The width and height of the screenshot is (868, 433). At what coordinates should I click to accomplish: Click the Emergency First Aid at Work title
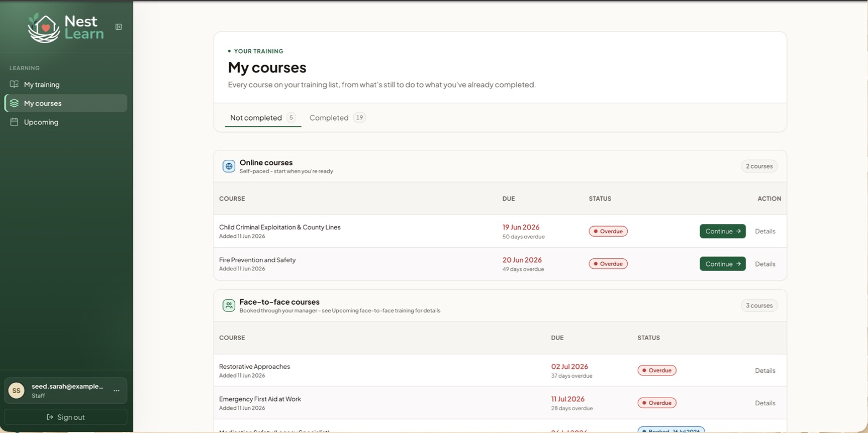260,399
